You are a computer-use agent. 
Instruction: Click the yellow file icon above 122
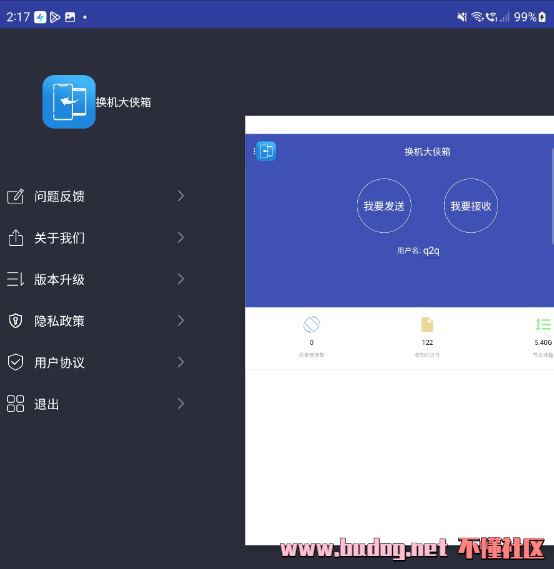[x=427, y=324]
